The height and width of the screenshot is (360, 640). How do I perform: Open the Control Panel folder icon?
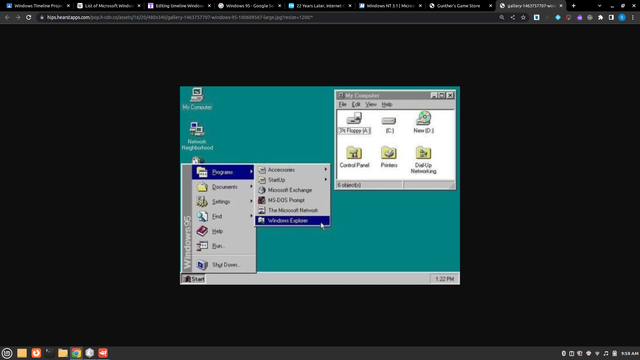click(354, 157)
